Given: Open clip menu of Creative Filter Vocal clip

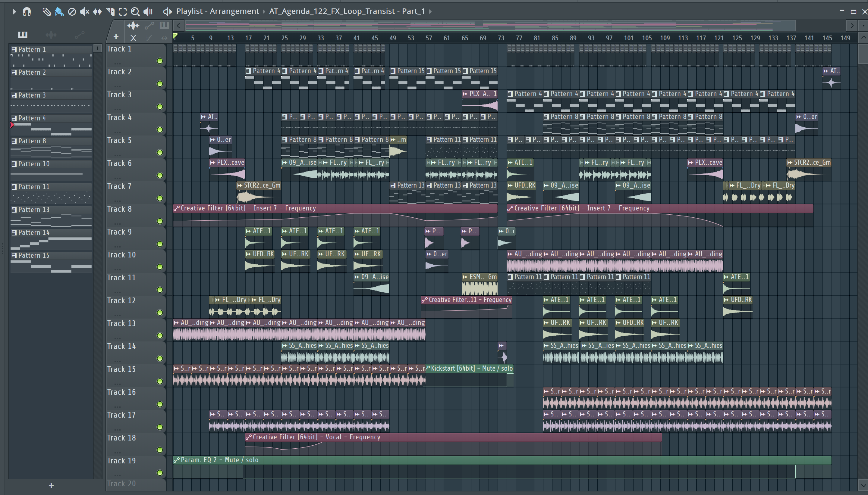Looking at the screenshot, I should 248,437.
